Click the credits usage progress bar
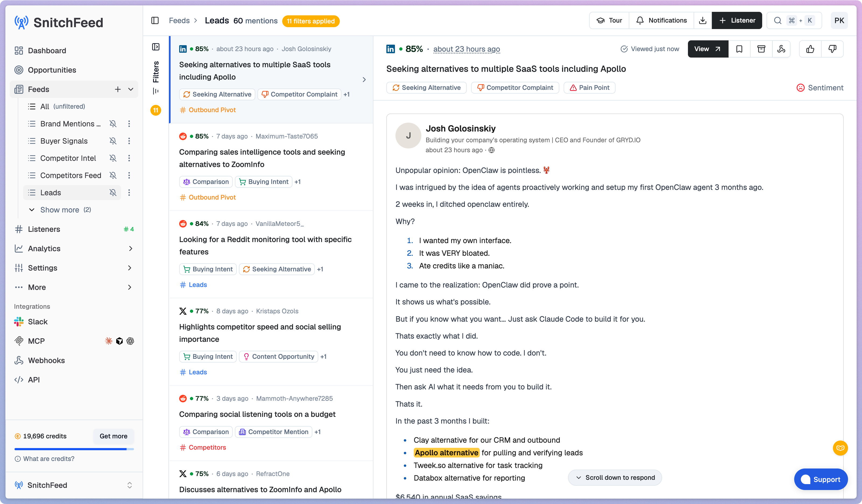This screenshot has width=862, height=504. pos(74,449)
